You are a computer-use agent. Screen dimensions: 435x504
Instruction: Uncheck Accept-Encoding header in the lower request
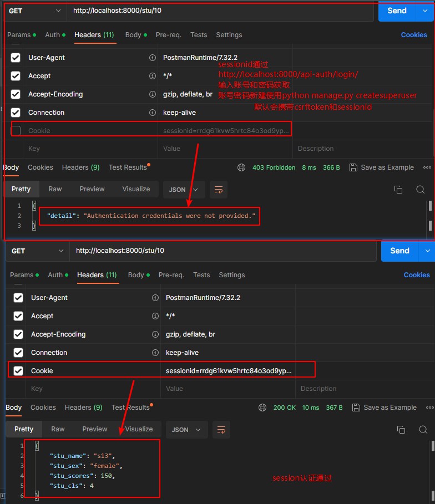(18, 334)
